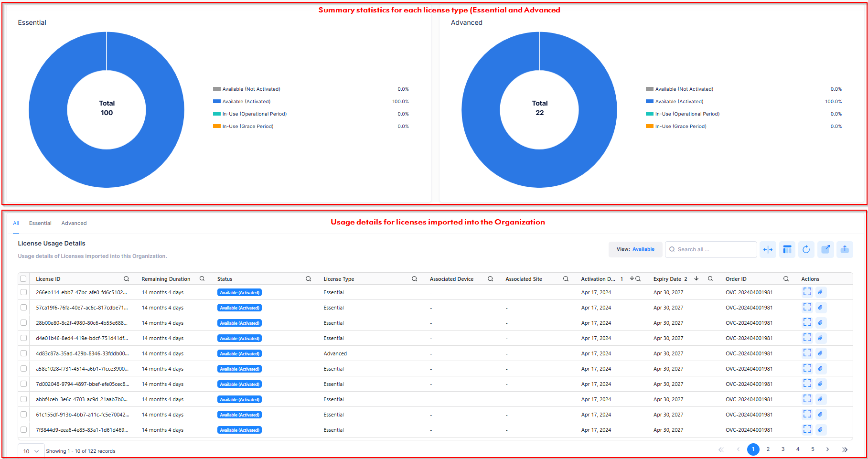Image resolution: width=868 pixels, height=459 pixels.
Task: Jump to last page with double arrow
Action: pyautogui.click(x=845, y=449)
